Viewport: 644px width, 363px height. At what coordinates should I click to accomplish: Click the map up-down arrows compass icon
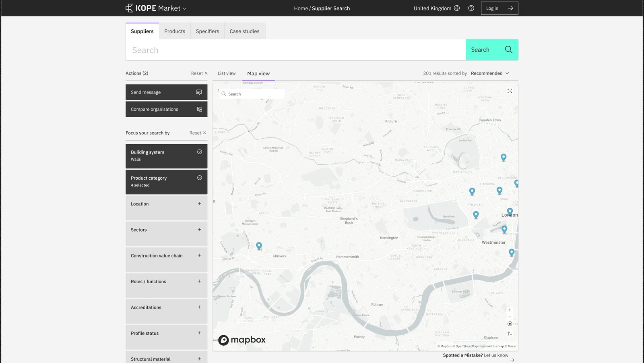click(510, 334)
